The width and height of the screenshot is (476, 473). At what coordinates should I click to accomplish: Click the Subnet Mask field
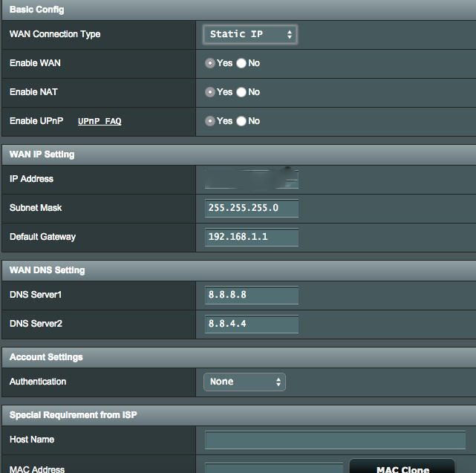pos(251,208)
